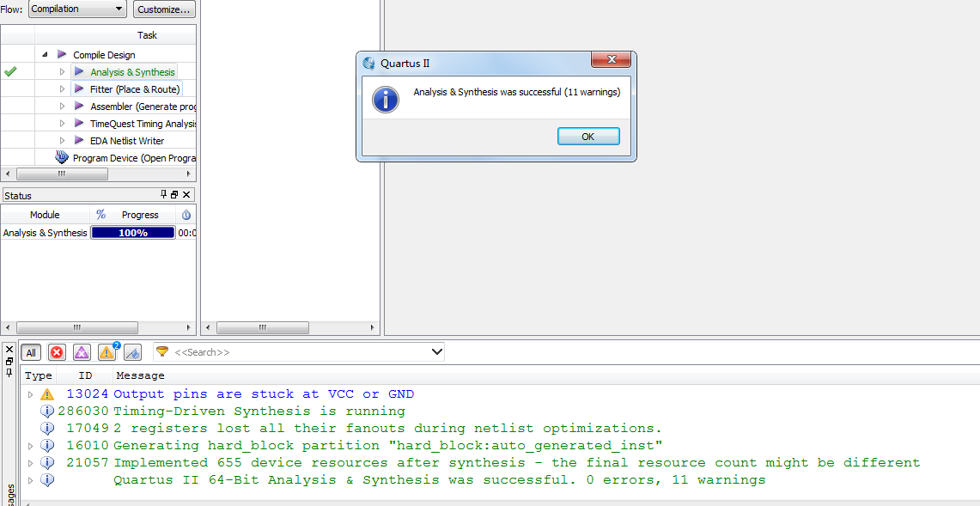The image size is (980, 506).
Task: Click the Analysis & Synthesis play icon
Action: [x=79, y=72]
